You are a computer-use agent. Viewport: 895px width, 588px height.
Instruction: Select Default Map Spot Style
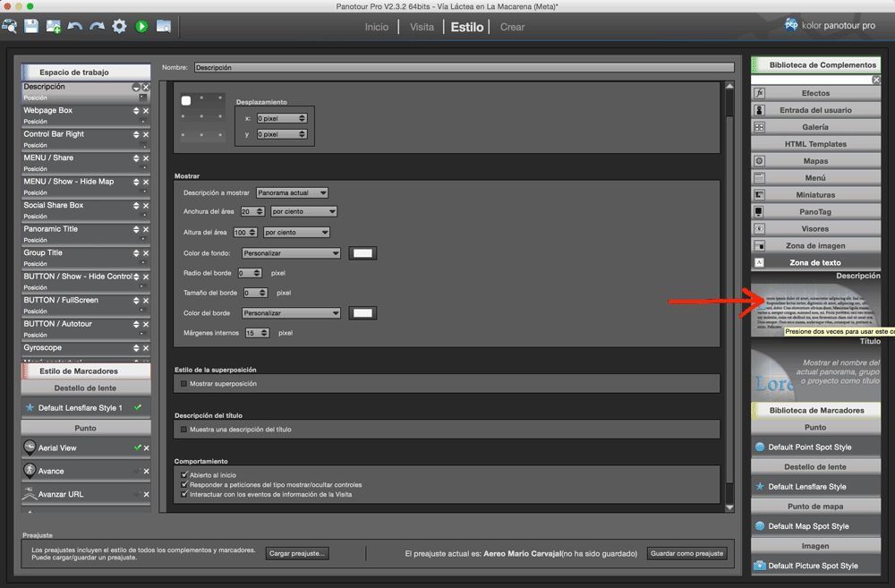point(815,526)
